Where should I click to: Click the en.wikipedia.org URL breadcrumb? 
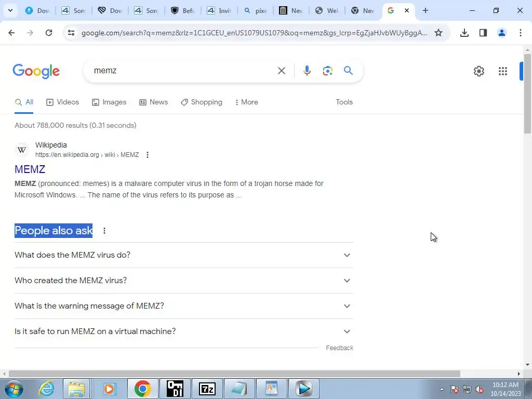pyautogui.click(x=87, y=155)
